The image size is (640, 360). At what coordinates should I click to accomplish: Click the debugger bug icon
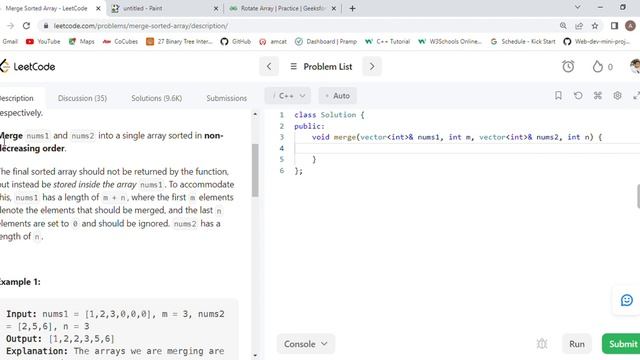[542, 344]
